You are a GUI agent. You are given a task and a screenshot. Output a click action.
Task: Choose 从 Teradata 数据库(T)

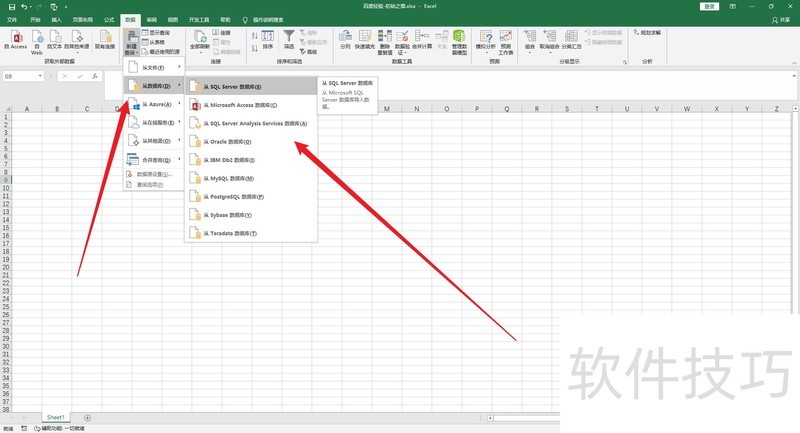pos(251,234)
